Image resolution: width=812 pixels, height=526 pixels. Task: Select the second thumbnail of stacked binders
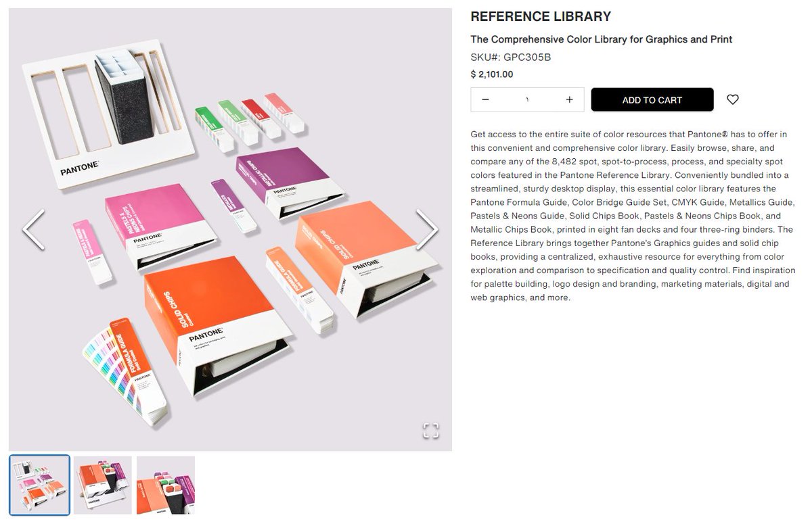click(x=103, y=485)
